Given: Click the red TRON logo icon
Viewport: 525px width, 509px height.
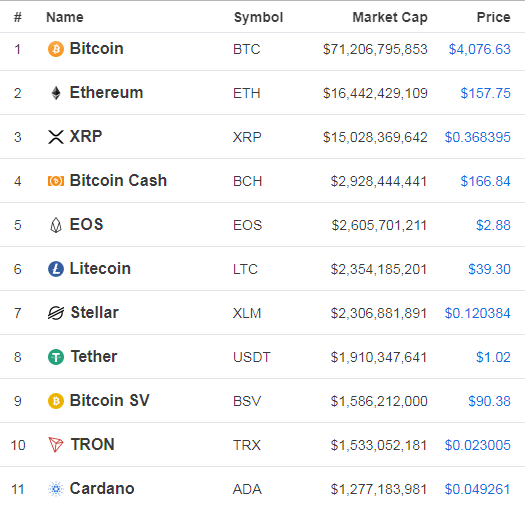Looking at the screenshot, I should (x=56, y=445).
